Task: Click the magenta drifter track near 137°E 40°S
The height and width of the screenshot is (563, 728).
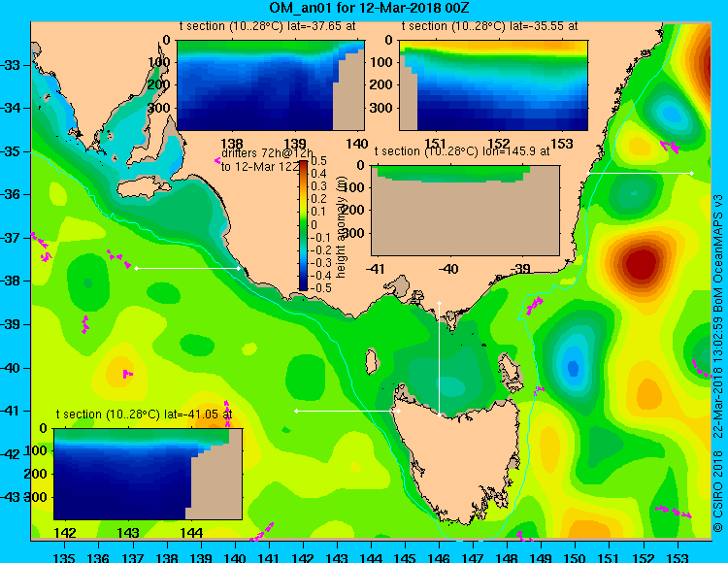Action: (x=128, y=374)
